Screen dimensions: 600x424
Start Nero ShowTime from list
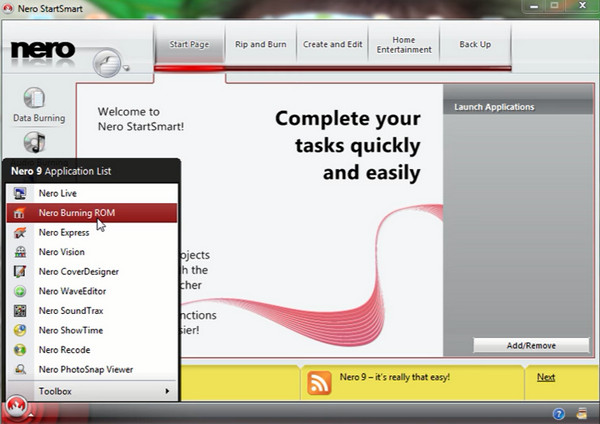(x=92, y=330)
